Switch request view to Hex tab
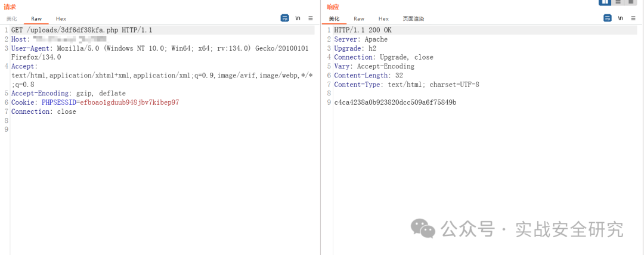Screen dimensions: 644x255 [61, 18]
